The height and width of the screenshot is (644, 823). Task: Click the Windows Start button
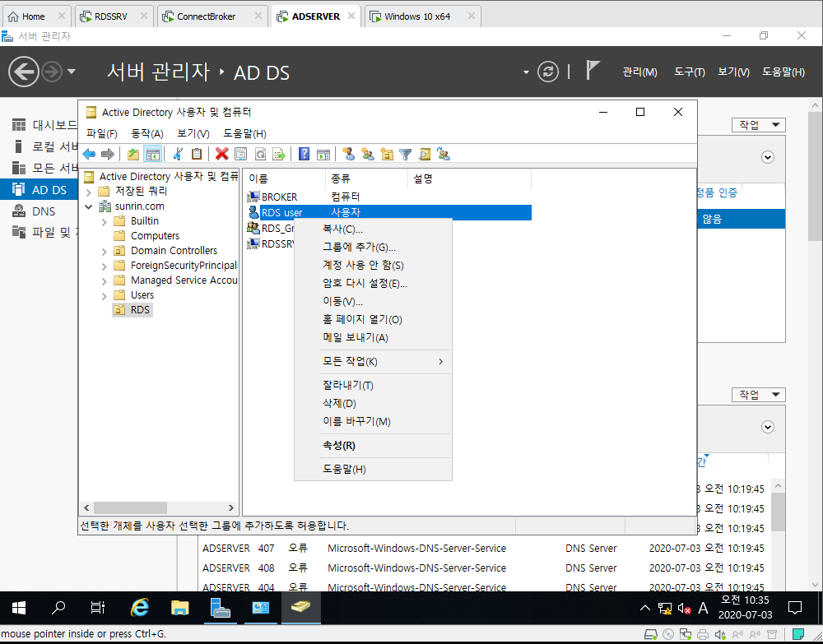[x=19, y=607]
